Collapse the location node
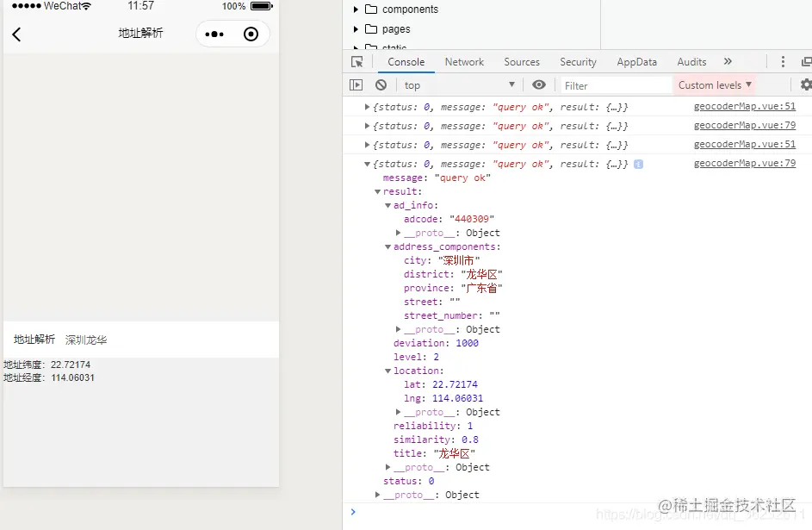The image size is (812, 530). [x=387, y=371]
